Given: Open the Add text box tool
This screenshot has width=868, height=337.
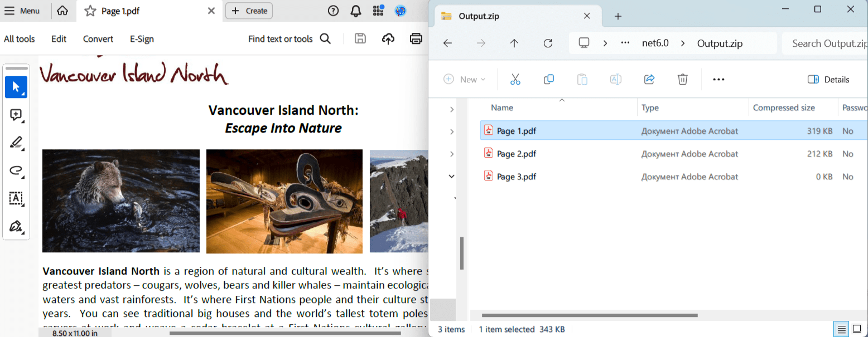Looking at the screenshot, I should [16, 199].
